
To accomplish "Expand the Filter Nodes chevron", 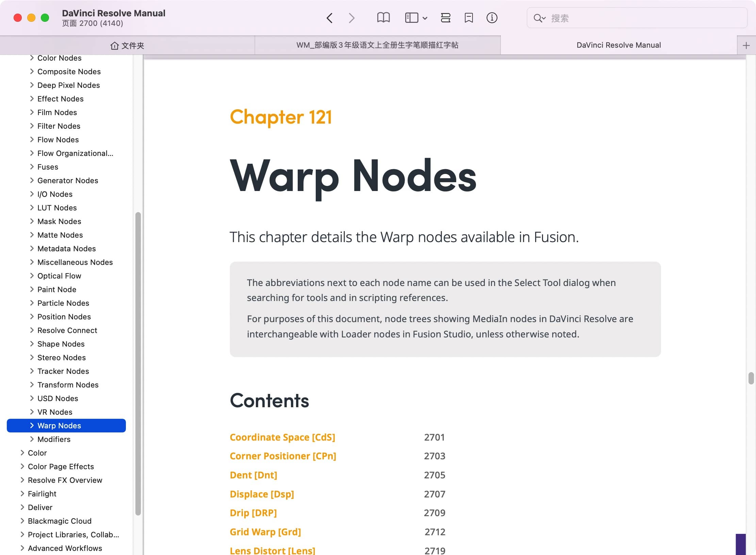I will point(32,126).
